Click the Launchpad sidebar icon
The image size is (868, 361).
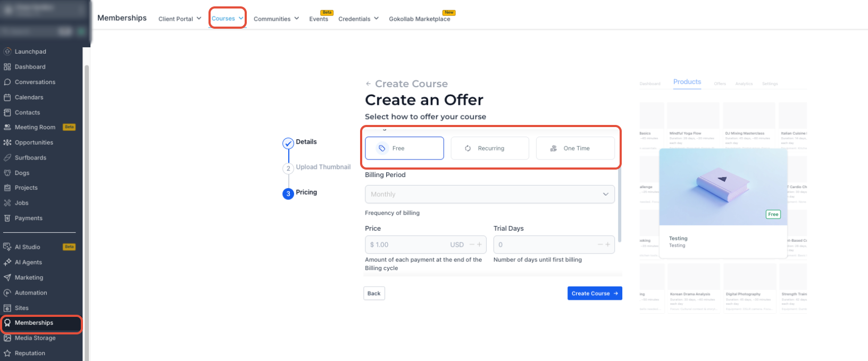pyautogui.click(x=7, y=52)
